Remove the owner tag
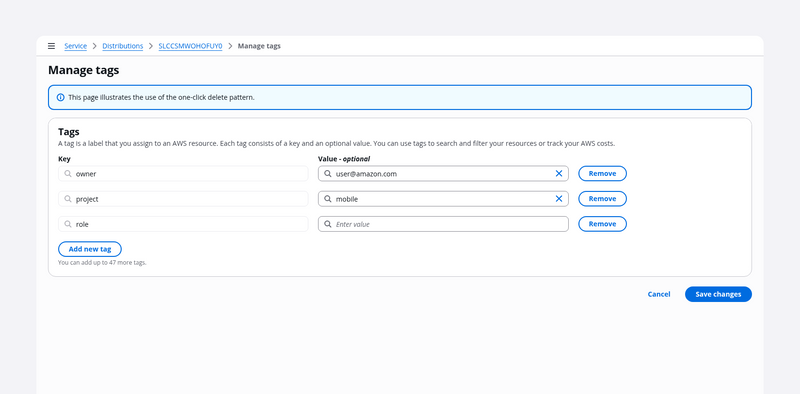This screenshot has height=394, width=800. (602, 174)
